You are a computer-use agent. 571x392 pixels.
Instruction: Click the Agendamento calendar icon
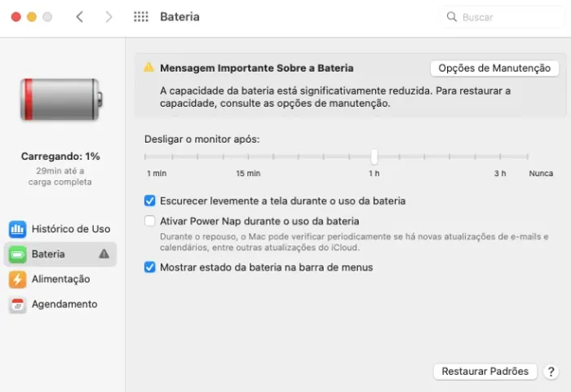pos(17,304)
